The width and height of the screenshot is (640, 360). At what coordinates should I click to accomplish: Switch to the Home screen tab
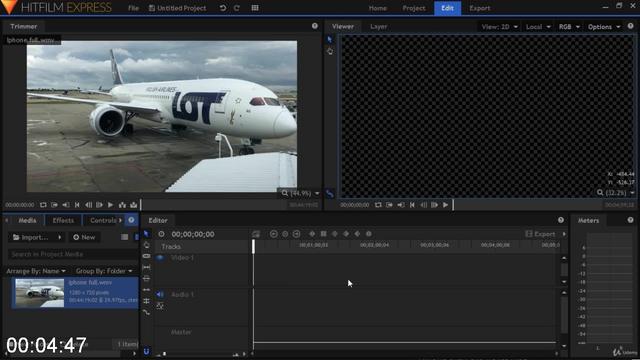point(378,8)
